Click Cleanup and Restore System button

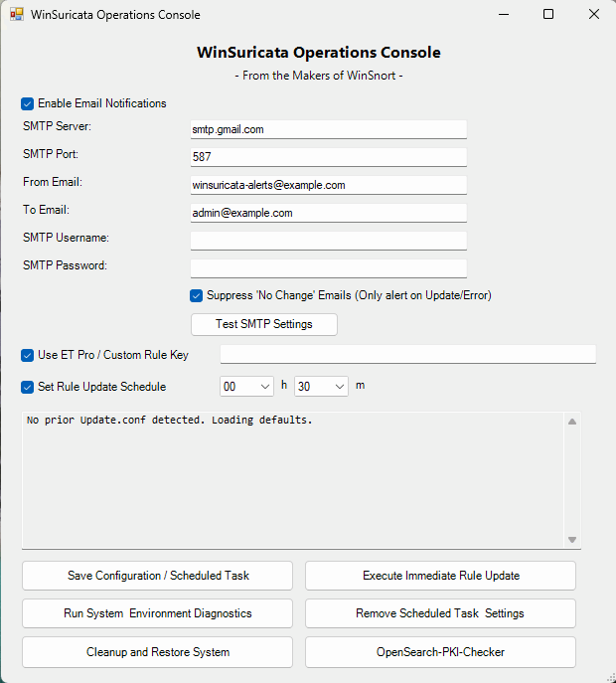[x=158, y=652]
